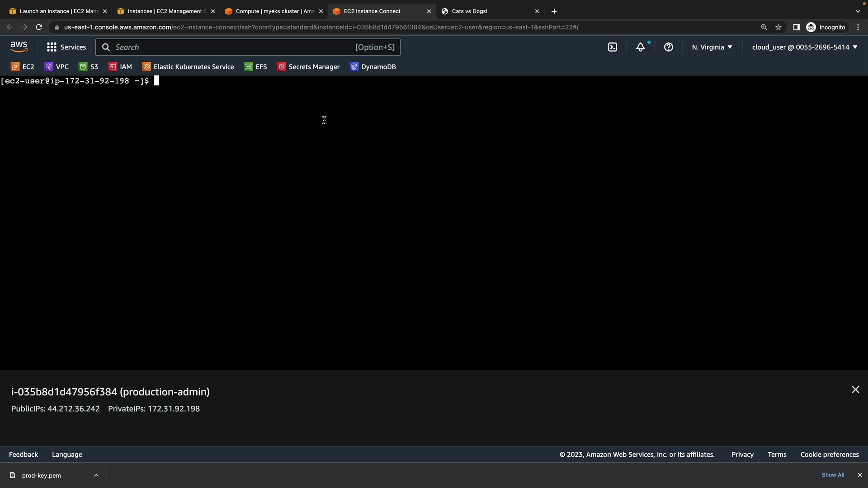Open the IAM bookmark shortcut

(x=120, y=67)
